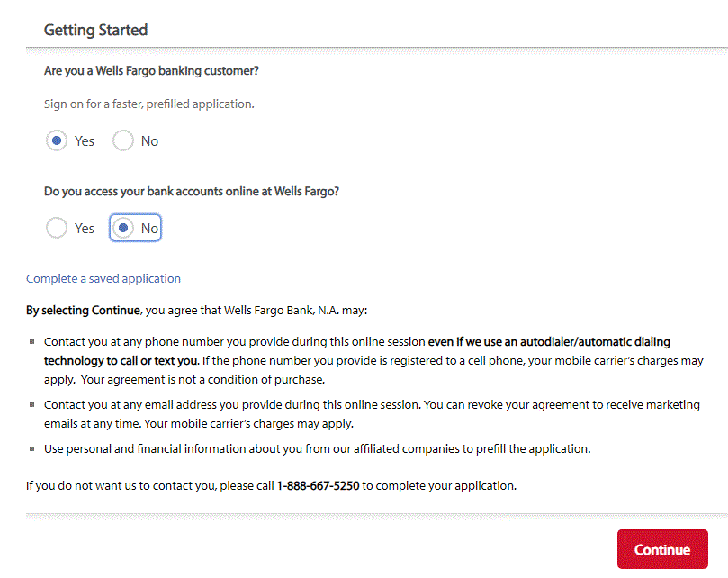The height and width of the screenshot is (578, 728).
Task: Click the phone number 1-888-667-5250
Action: 318,486
